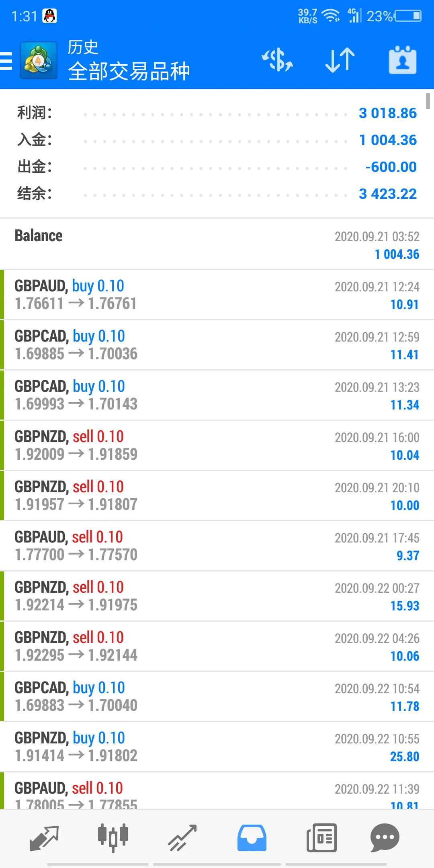Open the symbol filter dollar icon
This screenshot has width=434, height=868.
tap(277, 60)
